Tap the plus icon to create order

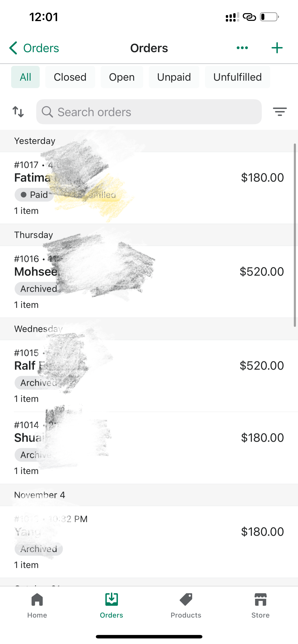277,48
